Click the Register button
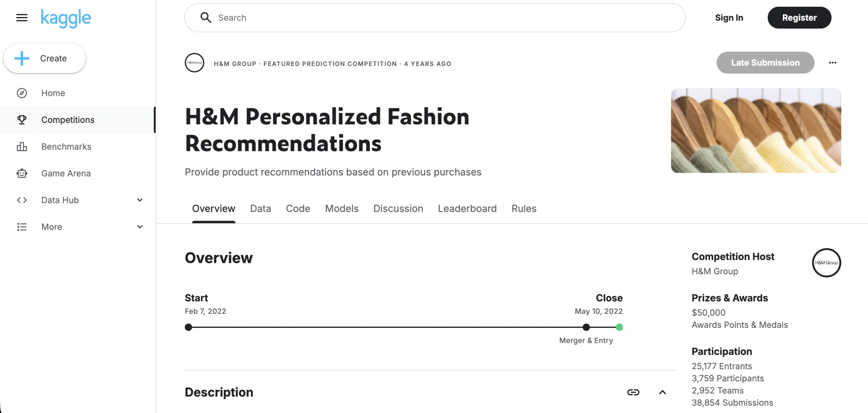Image resolution: width=868 pixels, height=413 pixels. 799,18
